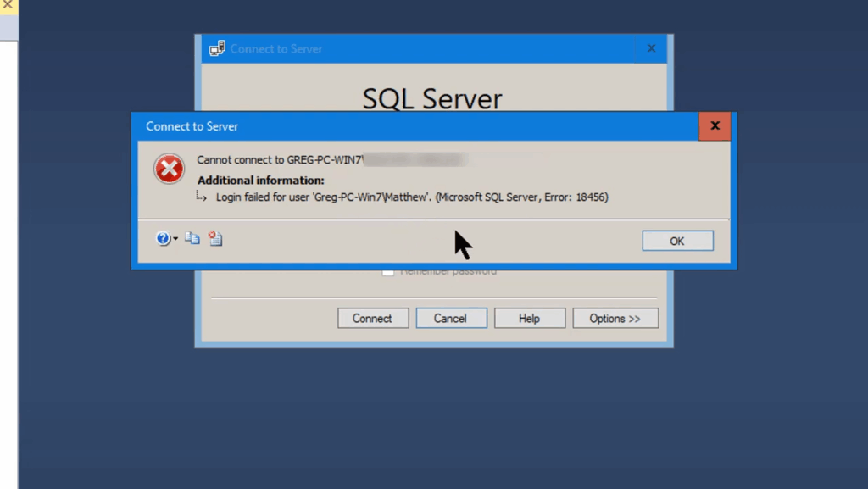The height and width of the screenshot is (489, 868).
Task: Click the Additional information label
Action: [260, 180]
